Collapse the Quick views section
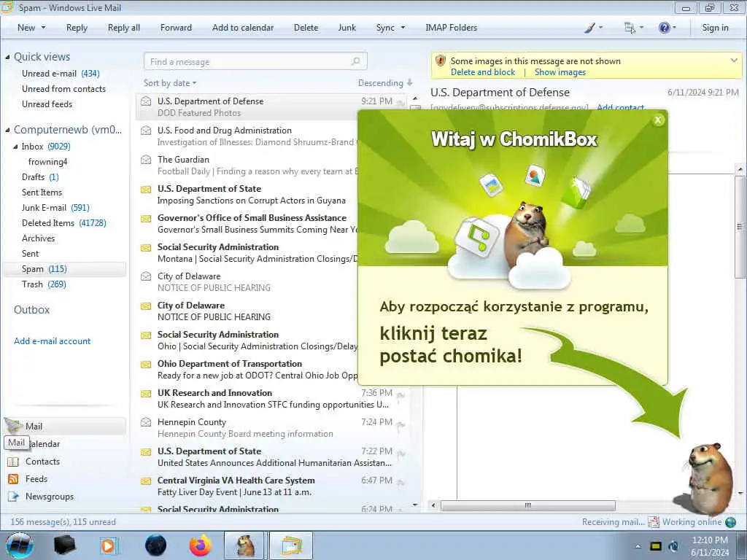This screenshot has width=747, height=560. click(7, 57)
